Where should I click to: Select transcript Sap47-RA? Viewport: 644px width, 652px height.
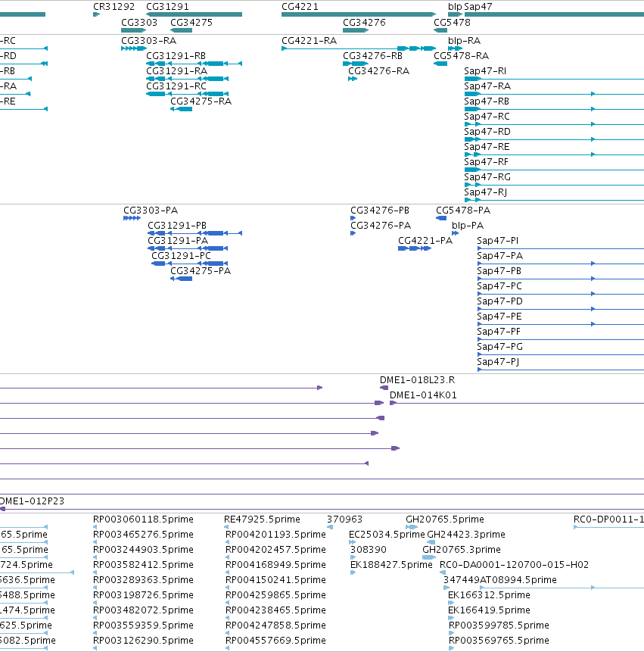tap(487, 86)
